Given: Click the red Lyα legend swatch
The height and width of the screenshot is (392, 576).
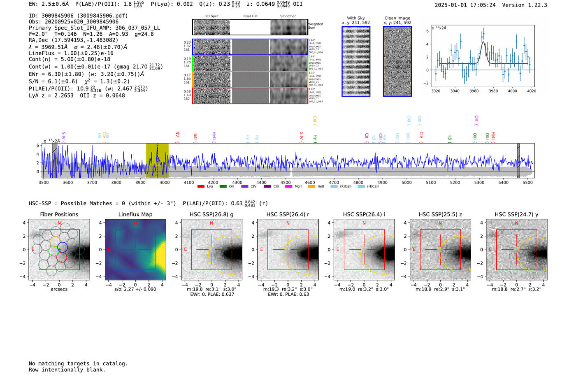Looking at the screenshot, I should pos(201,187).
